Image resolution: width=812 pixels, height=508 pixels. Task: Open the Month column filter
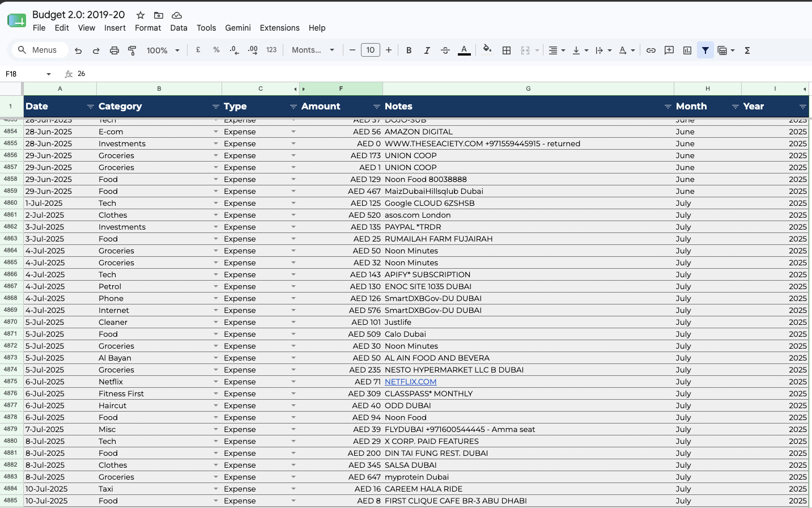(x=735, y=107)
